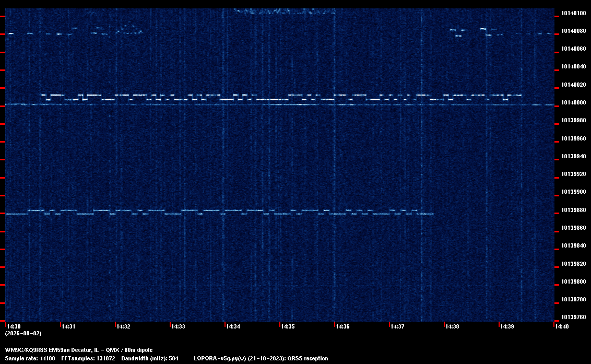This screenshot has height=364, width=591.
Task: Click the 10139820 frequency label
Action: (x=574, y=264)
